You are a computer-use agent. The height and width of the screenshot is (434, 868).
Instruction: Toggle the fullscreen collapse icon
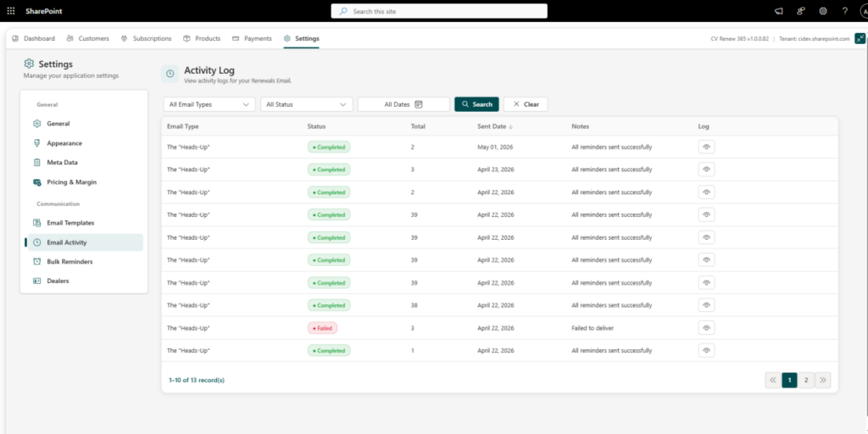click(860, 38)
